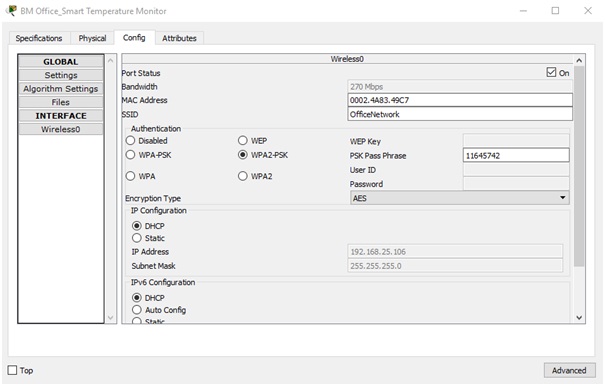Select WPA2-PSK authentication radio button
The height and width of the screenshot is (386, 605).
(243, 155)
